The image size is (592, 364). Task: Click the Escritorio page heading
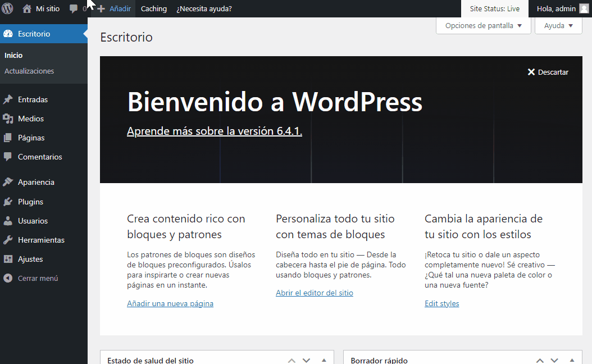click(126, 37)
